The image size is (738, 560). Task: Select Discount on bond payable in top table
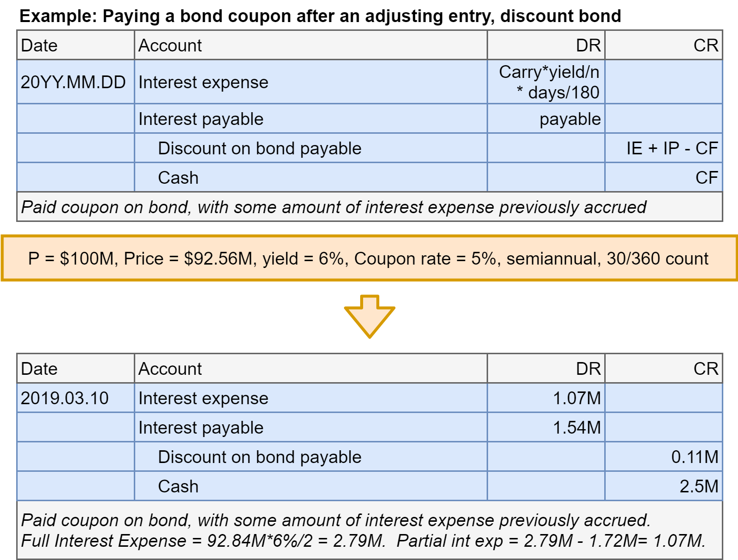(x=259, y=148)
